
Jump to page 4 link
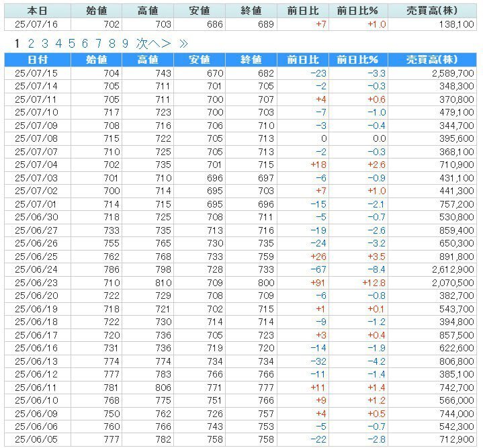point(58,44)
